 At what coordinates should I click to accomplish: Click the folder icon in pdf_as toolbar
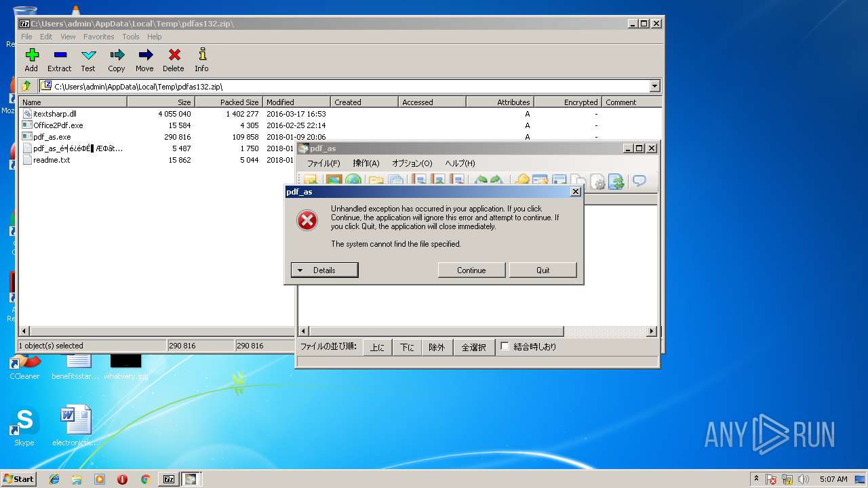[x=376, y=181]
